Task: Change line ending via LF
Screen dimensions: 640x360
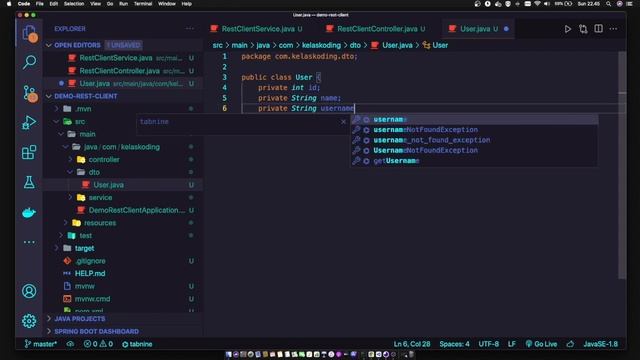Action: [x=511, y=344]
